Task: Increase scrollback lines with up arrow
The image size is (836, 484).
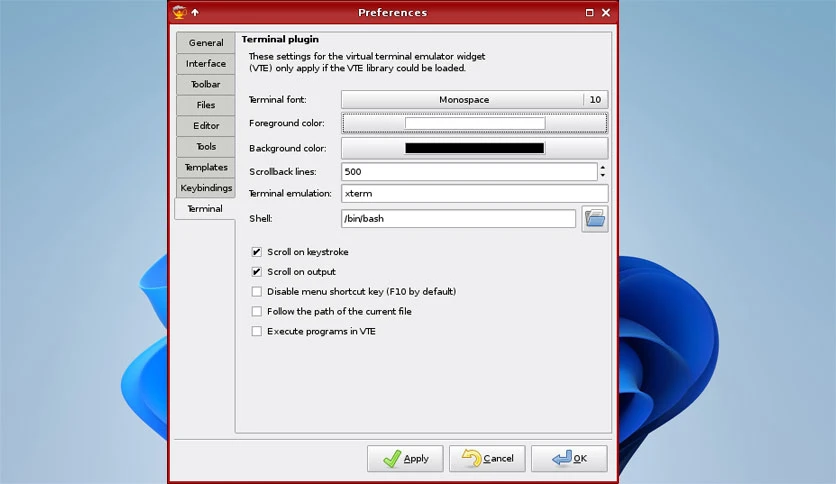Action: pos(602,167)
